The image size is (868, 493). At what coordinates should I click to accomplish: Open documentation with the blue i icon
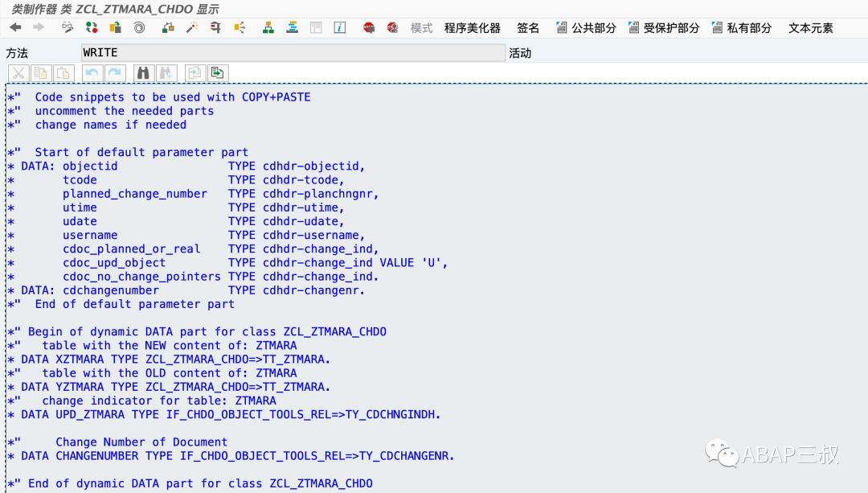[340, 27]
